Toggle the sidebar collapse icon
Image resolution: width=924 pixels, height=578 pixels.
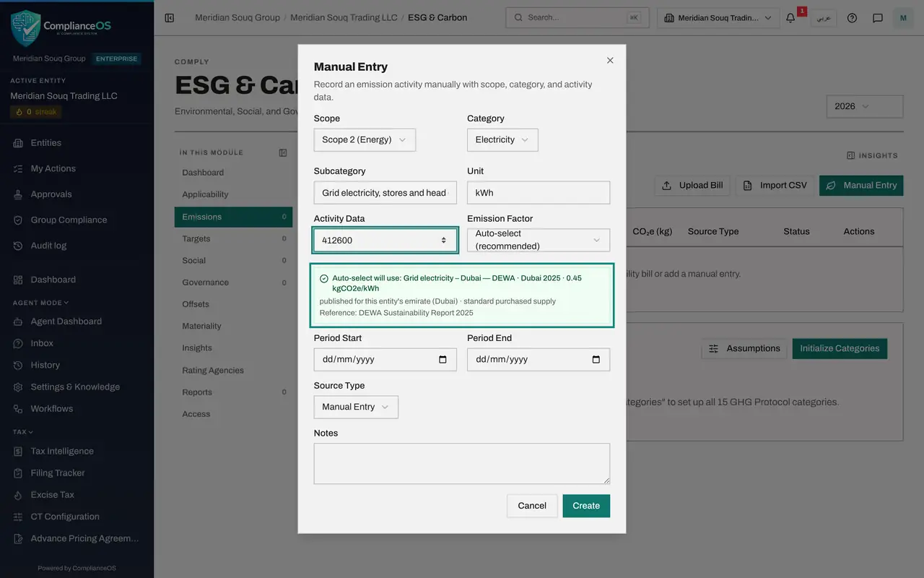click(170, 17)
